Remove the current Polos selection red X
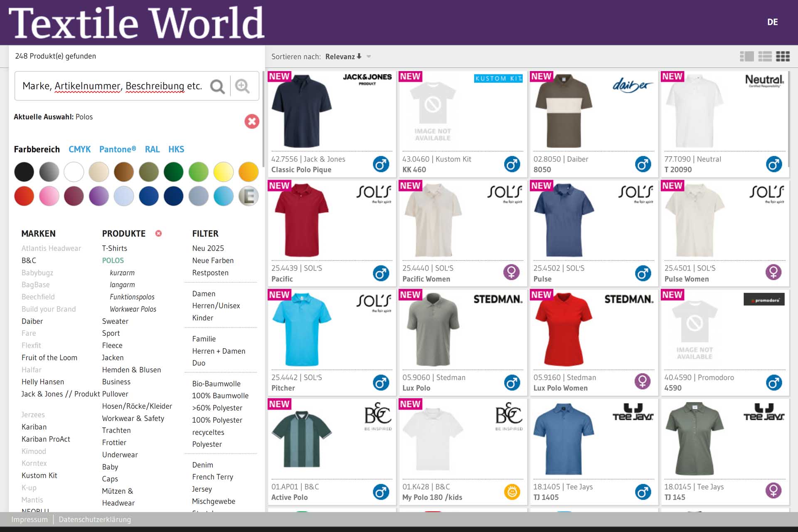Screen dimensions: 798x532 pos(251,121)
